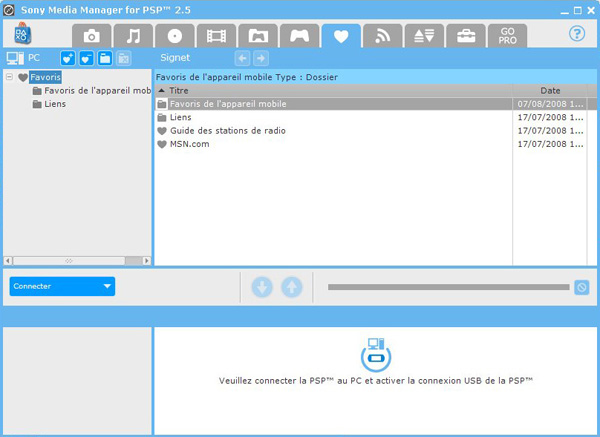Image resolution: width=600 pixels, height=437 pixels.
Task: Open the downloads transfer arrows tab
Action: pos(424,36)
